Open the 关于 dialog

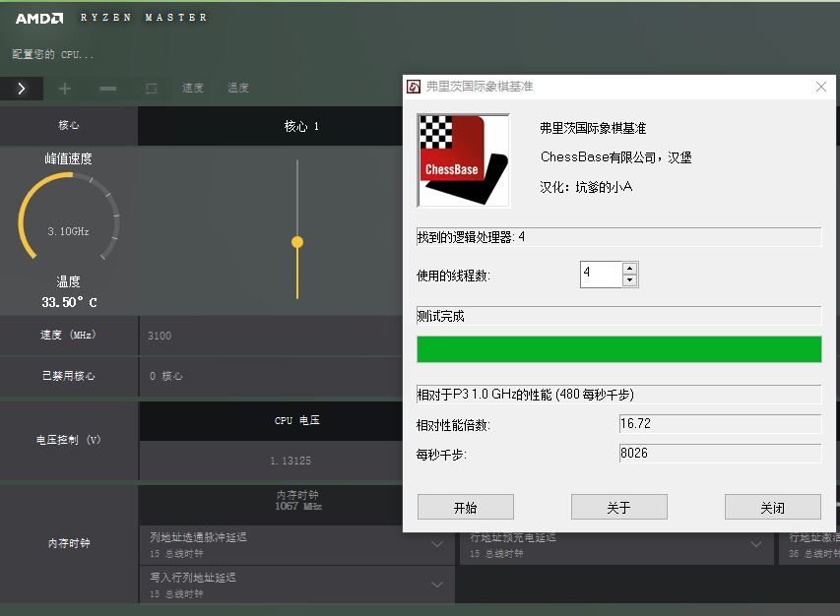(618, 507)
